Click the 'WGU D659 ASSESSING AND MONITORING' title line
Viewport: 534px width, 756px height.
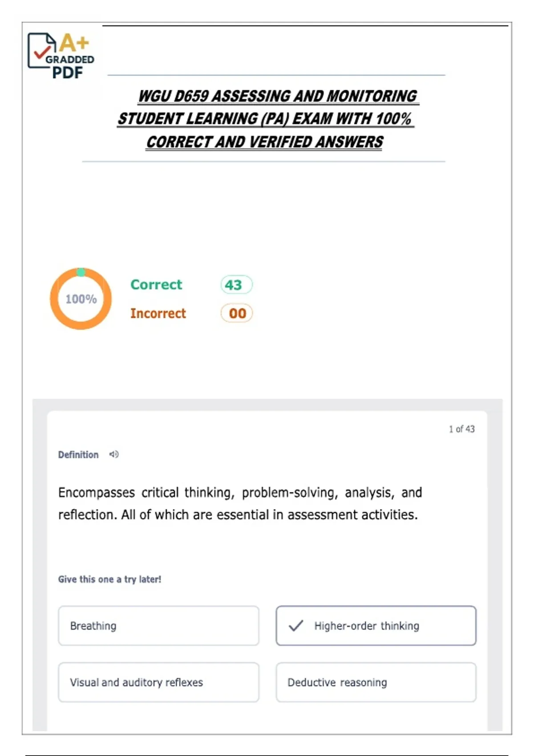(277, 96)
